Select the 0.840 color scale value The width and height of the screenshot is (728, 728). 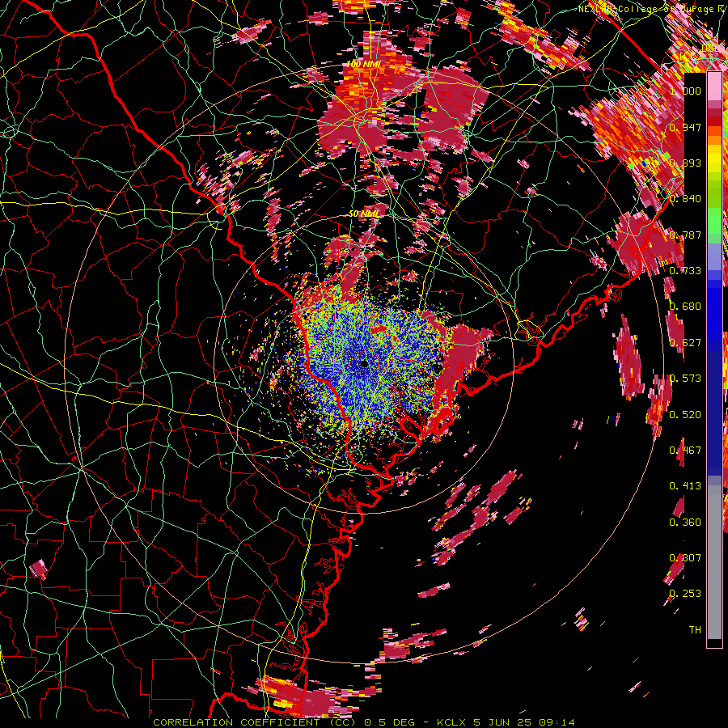[685, 199]
